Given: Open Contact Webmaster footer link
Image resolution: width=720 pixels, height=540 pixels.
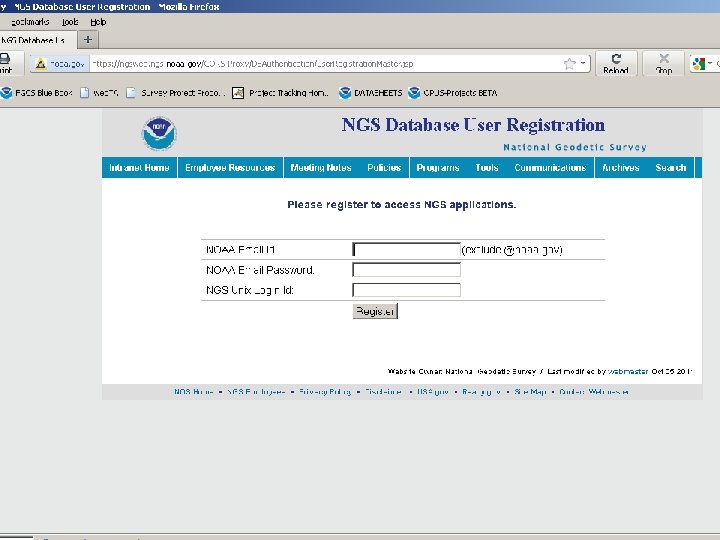Looking at the screenshot, I should [x=594, y=392].
